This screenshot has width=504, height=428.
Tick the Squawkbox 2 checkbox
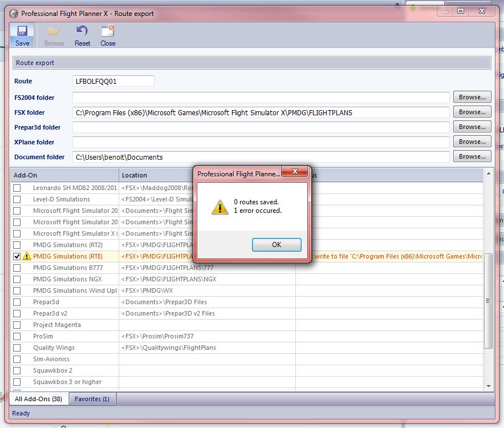point(17,370)
